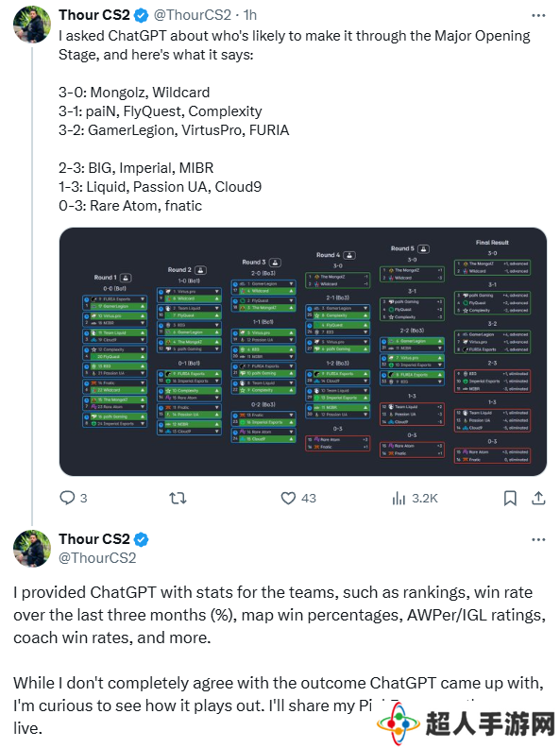This screenshot has width=560, height=748.
Task: Click the Round 1 column in the bracket image
Action: (114, 350)
